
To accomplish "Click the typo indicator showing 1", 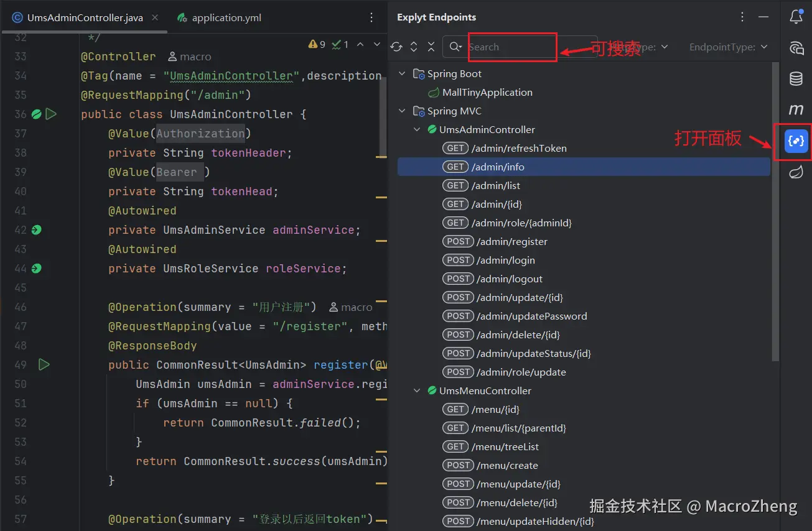I will point(340,44).
